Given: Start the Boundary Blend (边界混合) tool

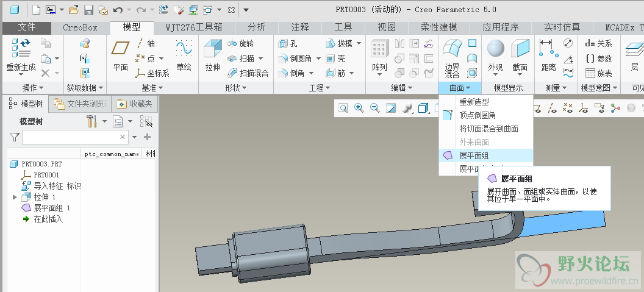Looking at the screenshot, I should [452, 57].
